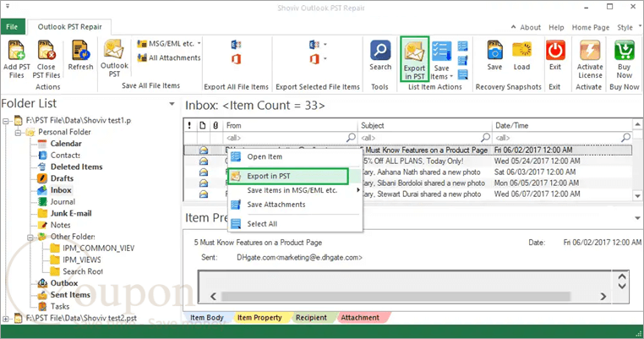Screen dimensions: 644x339
Task: Choose Select All from context menu
Action: (295, 224)
